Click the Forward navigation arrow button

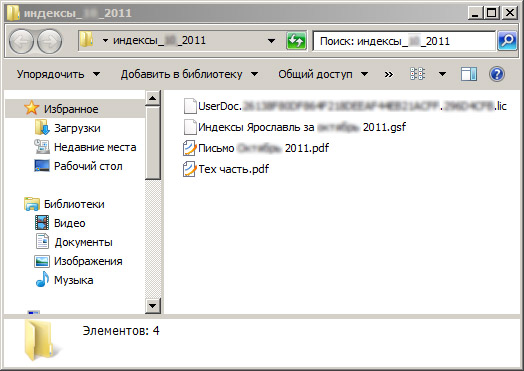[49, 41]
